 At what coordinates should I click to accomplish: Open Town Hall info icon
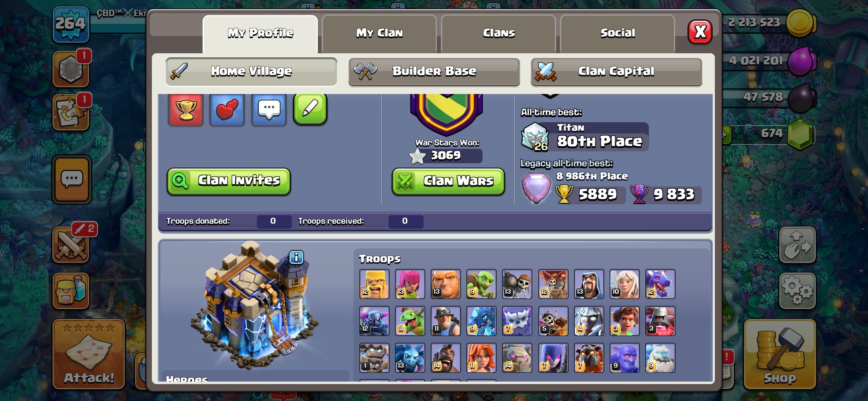296,257
